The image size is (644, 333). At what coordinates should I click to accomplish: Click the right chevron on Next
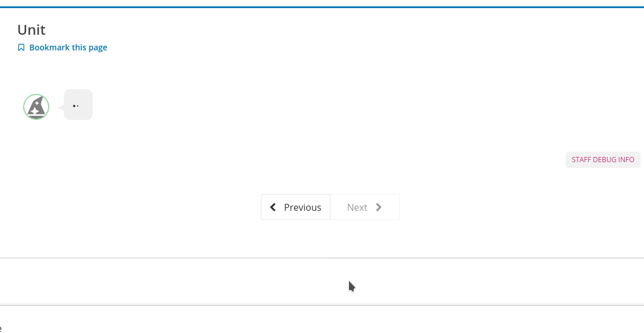[x=379, y=207]
